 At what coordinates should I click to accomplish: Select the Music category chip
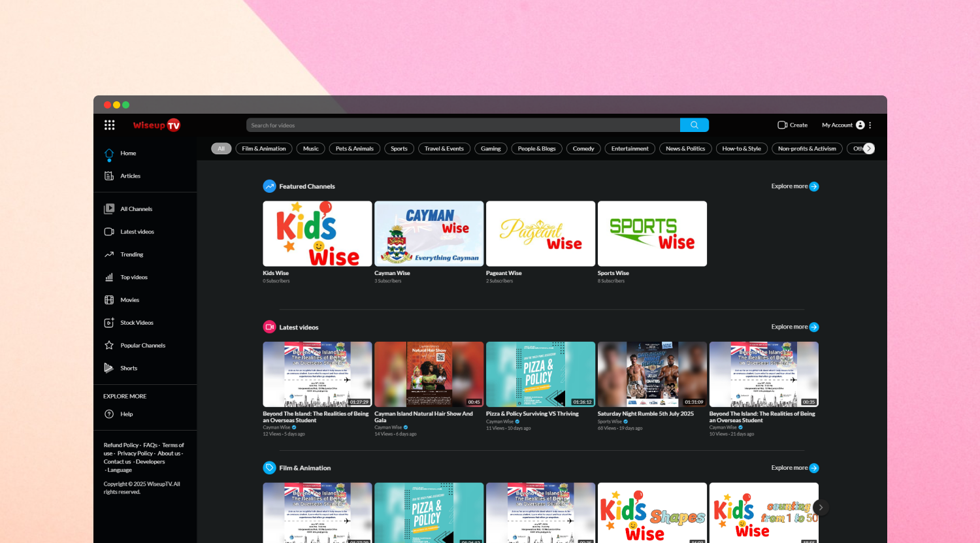311,149
